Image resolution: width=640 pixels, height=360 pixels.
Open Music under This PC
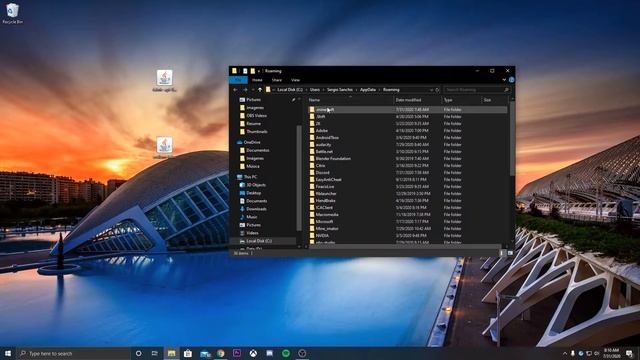click(252, 217)
